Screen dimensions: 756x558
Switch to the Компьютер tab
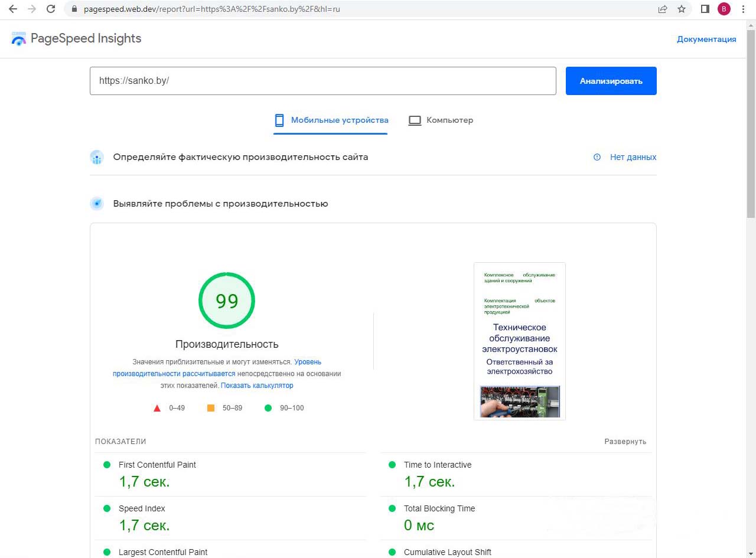[441, 120]
